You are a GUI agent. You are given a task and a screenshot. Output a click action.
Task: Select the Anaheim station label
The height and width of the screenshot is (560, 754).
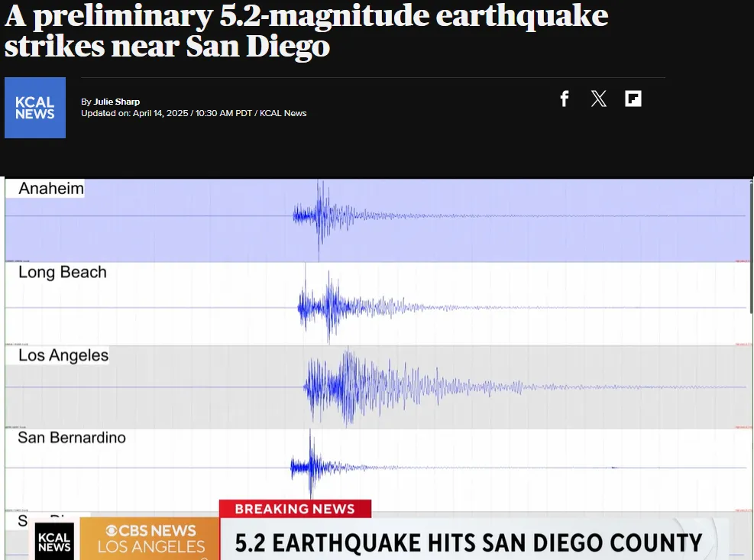pos(51,189)
